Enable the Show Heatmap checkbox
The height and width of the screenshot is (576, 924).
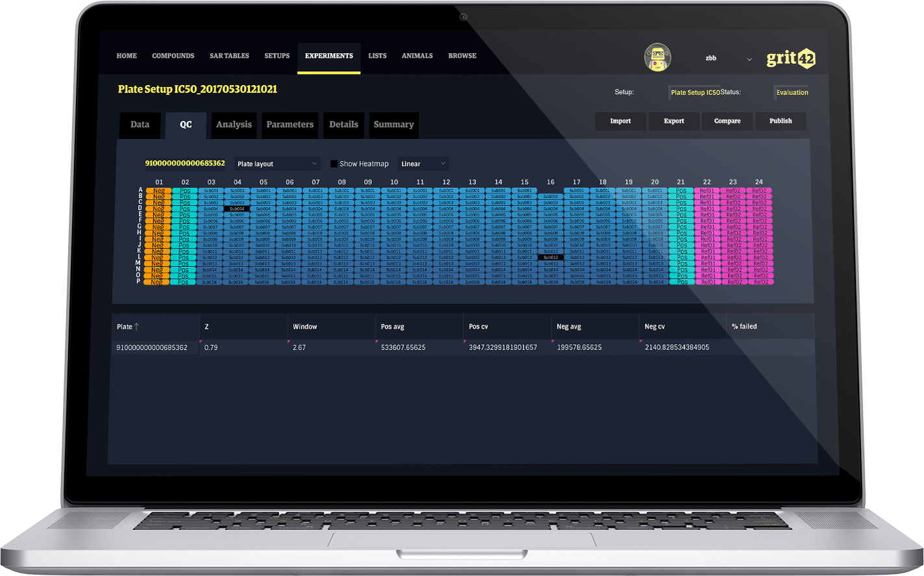334,164
